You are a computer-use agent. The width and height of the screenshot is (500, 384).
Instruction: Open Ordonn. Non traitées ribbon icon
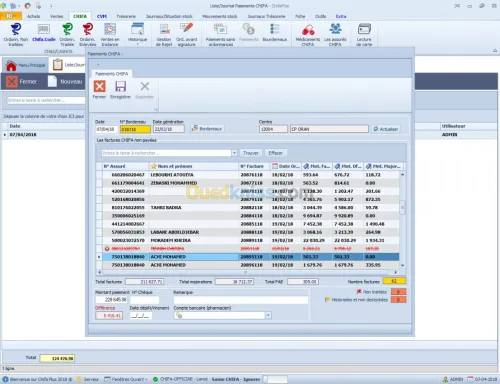(15, 29)
